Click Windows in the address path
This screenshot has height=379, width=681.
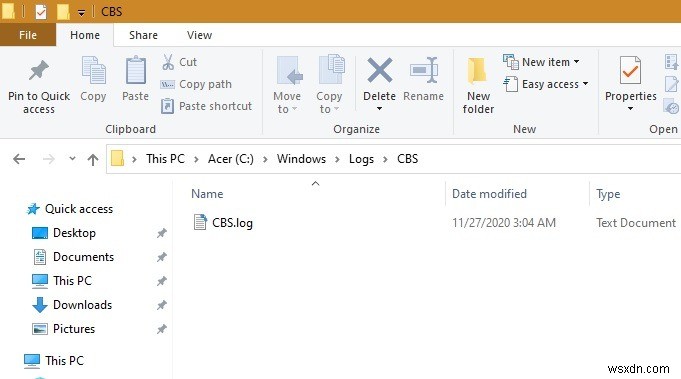point(301,159)
